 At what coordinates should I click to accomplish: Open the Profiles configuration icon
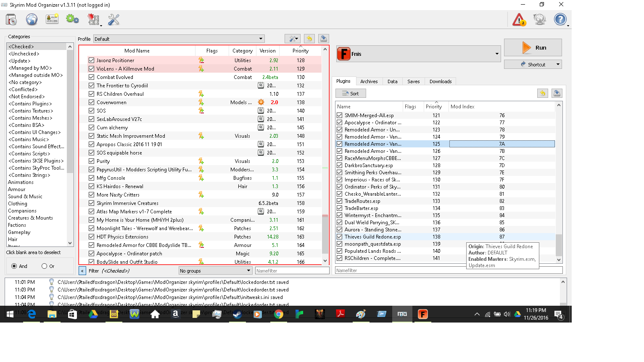click(52, 19)
